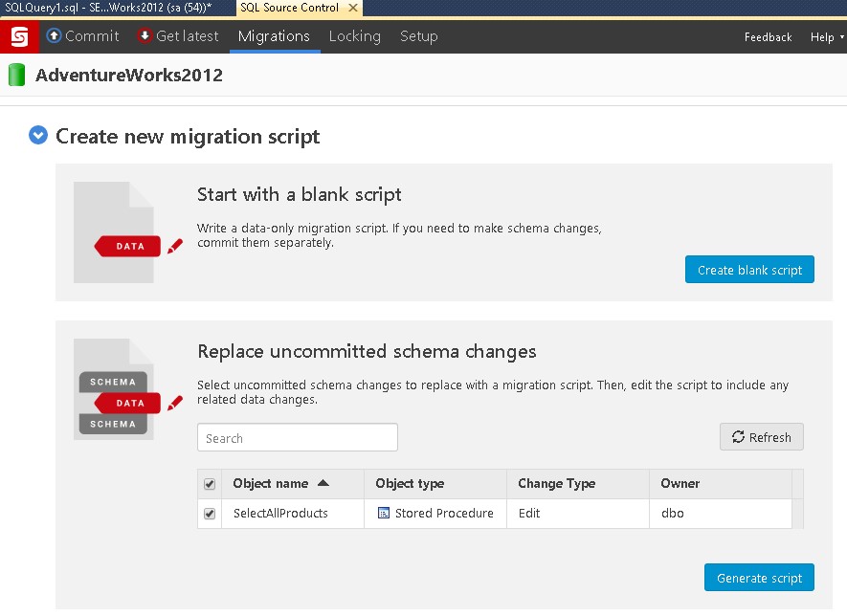
Task: Click the Create blank script button
Action: (x=749, y=270)
